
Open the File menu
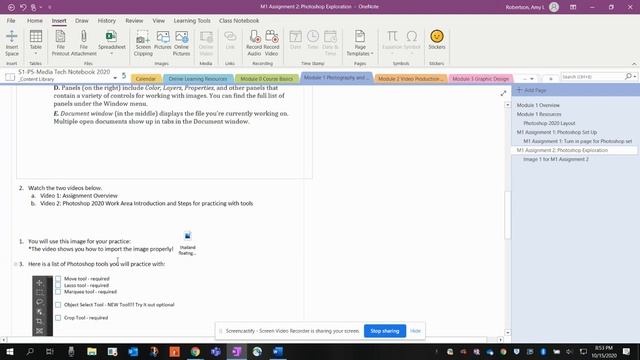pyautogui.click(x=11, y=20)
